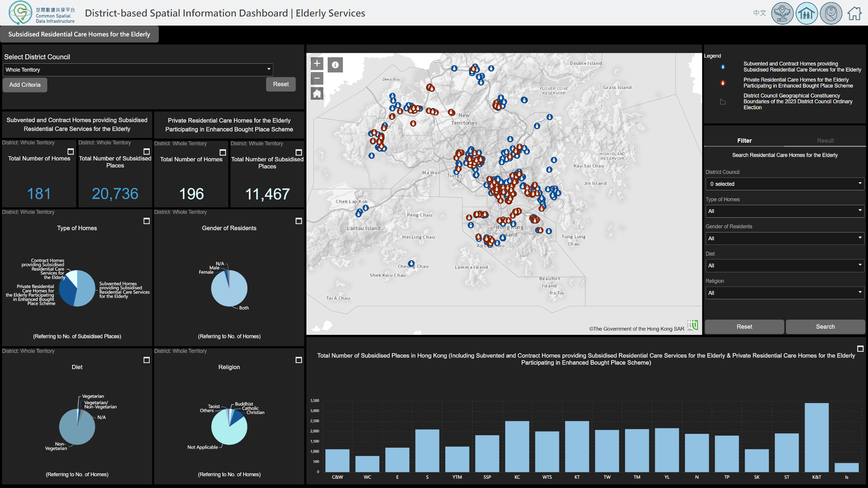Open the child services baby icon
This screenshot has height=488, width=868.
(x=831, y=13)
